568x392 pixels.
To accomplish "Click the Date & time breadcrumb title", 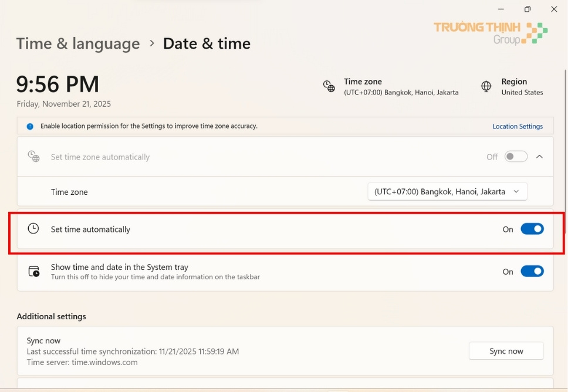I will coord(207,43).
